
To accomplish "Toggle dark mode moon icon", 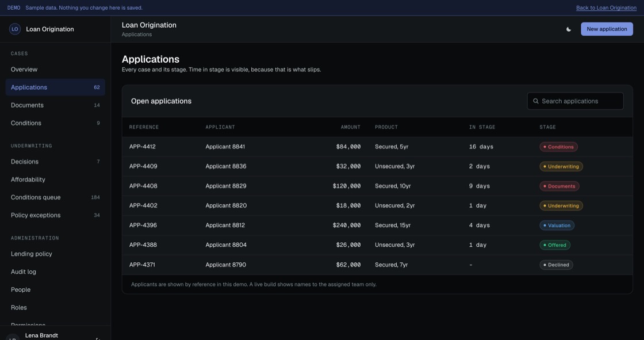I will pos(569,29).
